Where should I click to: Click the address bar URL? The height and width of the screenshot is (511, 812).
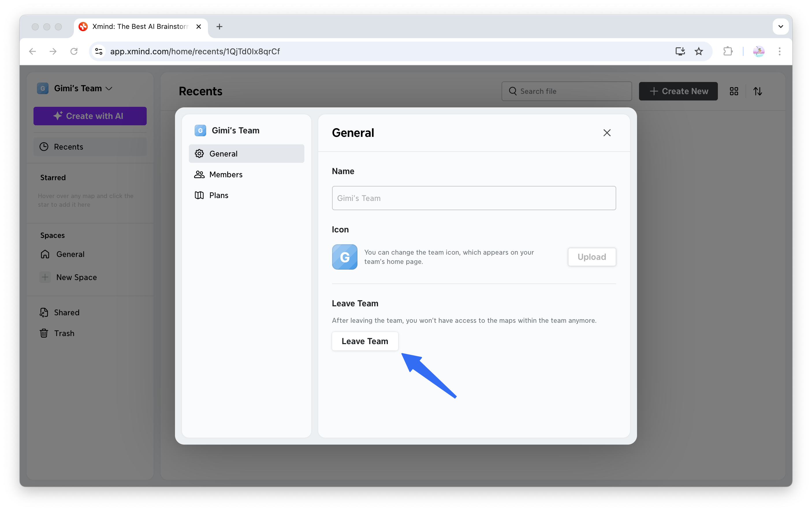point(195,51)
